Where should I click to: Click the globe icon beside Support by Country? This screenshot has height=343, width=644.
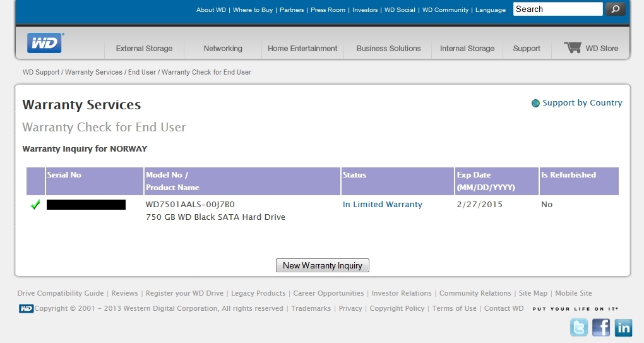pos(535,103)
